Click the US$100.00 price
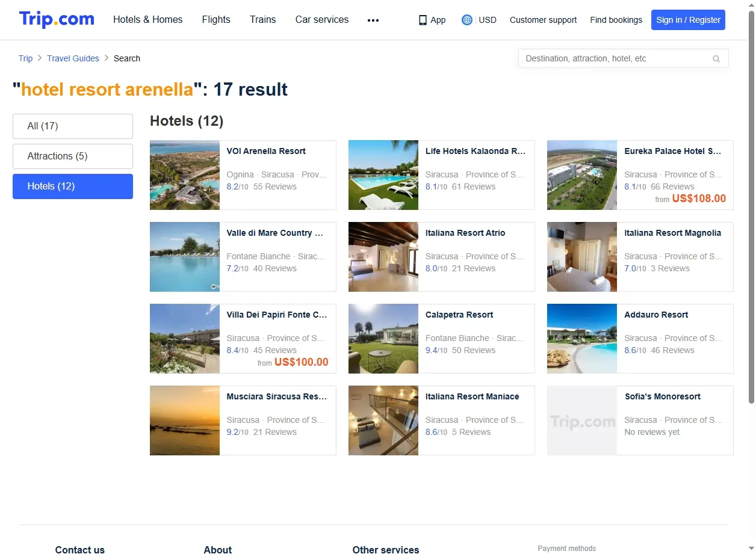756x554 pixels. [302, 362]
